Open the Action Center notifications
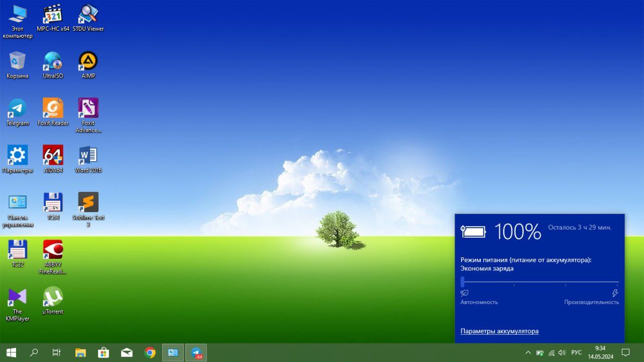Viewport: 644px width, 362px height. 625,352
